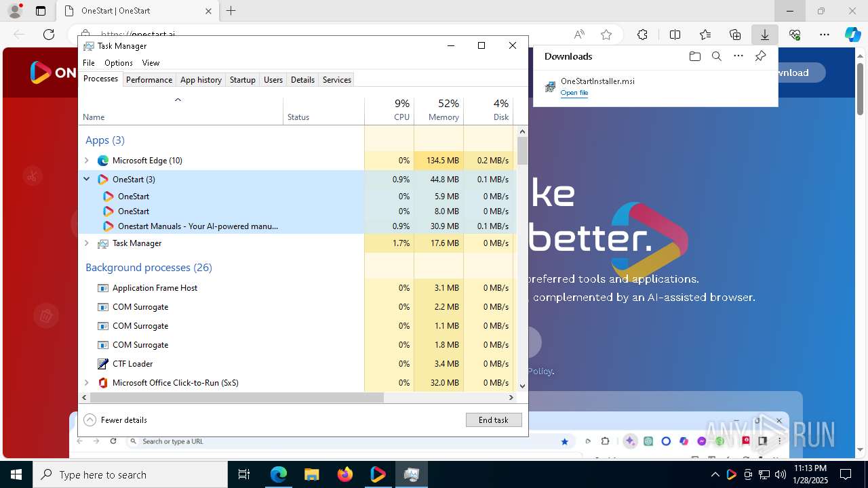Image resolution: width=868 pixels, height=488 pixels.
Task: Select Onestart Manuals process row
Action: coord(297,226)
